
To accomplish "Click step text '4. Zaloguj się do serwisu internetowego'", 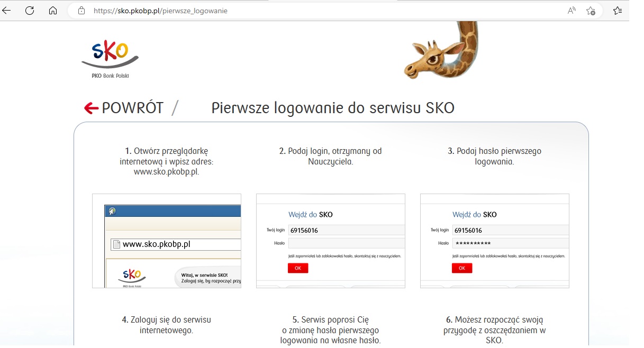I will pos(167,325).
